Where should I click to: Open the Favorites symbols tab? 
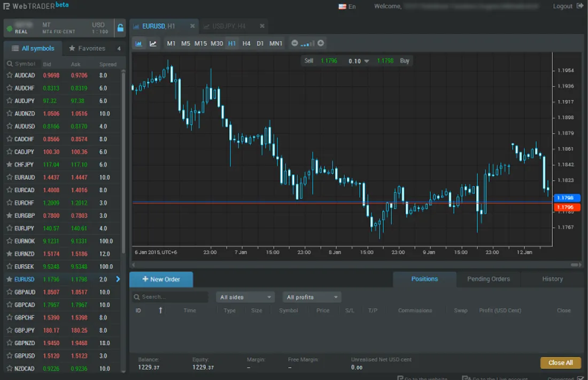click(x=87, y=48)
